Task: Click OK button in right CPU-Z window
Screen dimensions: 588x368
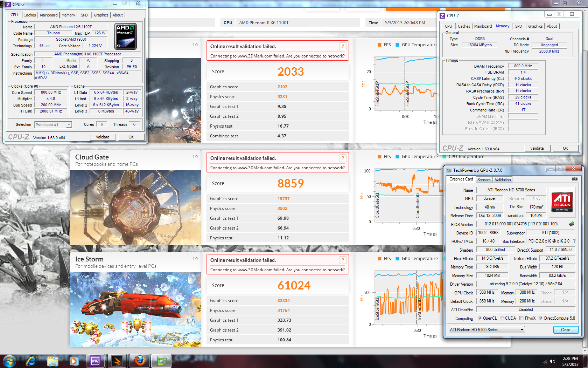Action: point(565,148)
